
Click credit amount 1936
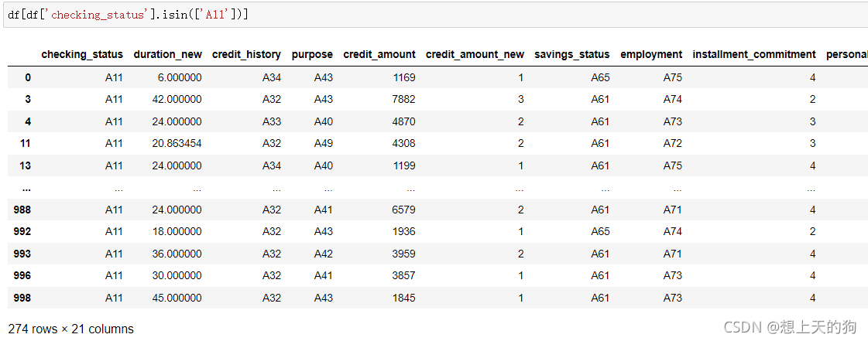point(403,232)
